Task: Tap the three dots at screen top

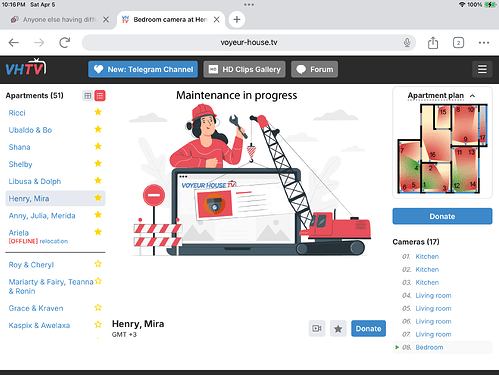Action: tap(249, 5)
